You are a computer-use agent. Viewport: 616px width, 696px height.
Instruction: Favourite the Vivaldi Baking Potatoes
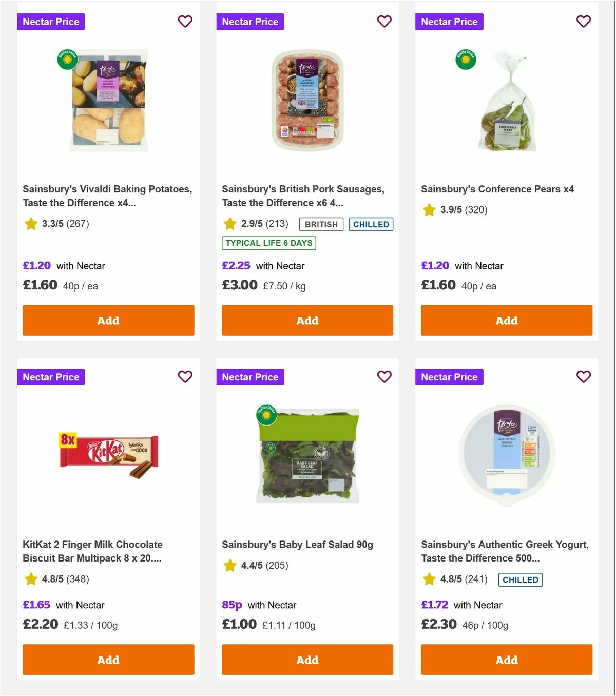point(185,22)
